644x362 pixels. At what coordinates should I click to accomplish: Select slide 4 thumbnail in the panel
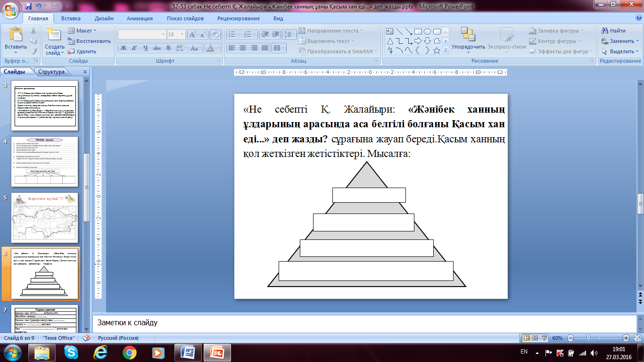click(45, 161)
